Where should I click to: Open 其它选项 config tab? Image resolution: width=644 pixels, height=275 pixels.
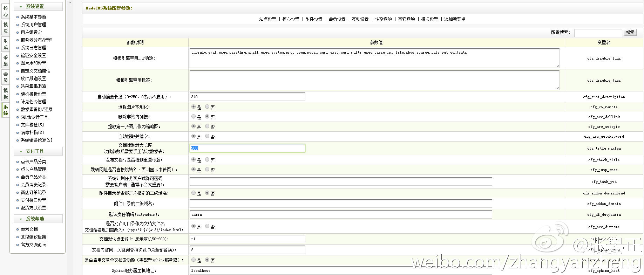(406, 19)
